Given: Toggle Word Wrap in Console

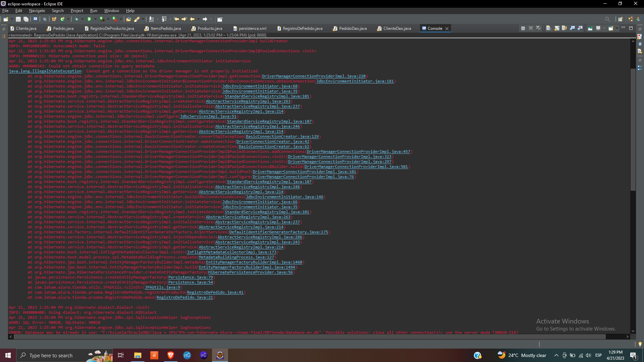Looking at the screenshot, I should (x=564, y=28).
